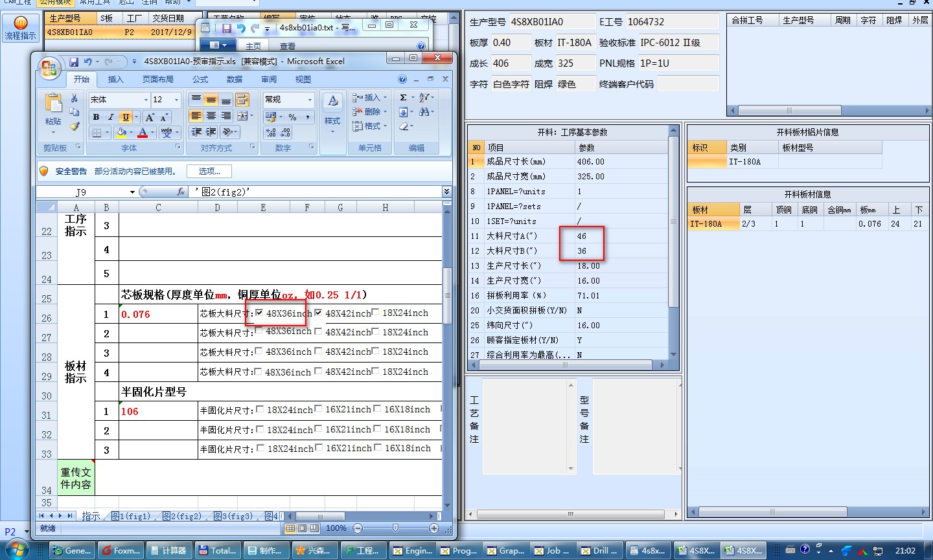Check 16X21inch checkbox in row 32
The image size is (933, 560).
[x=318, y=429]
